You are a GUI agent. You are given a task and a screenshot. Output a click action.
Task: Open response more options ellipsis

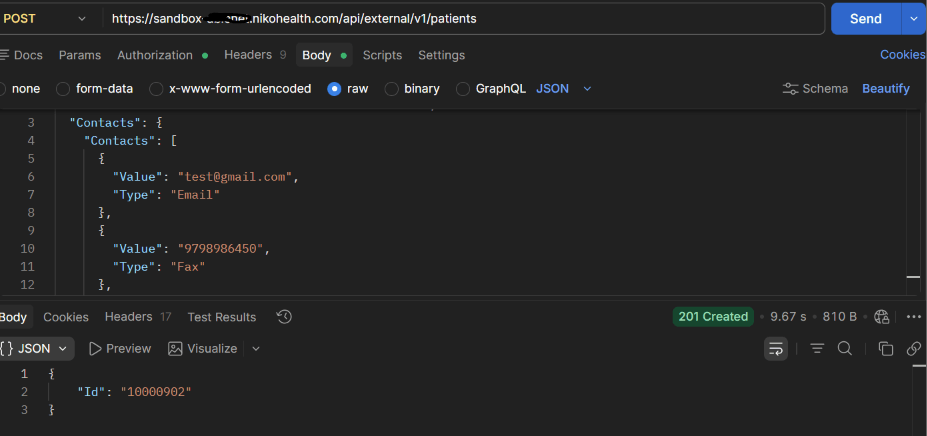914,316
